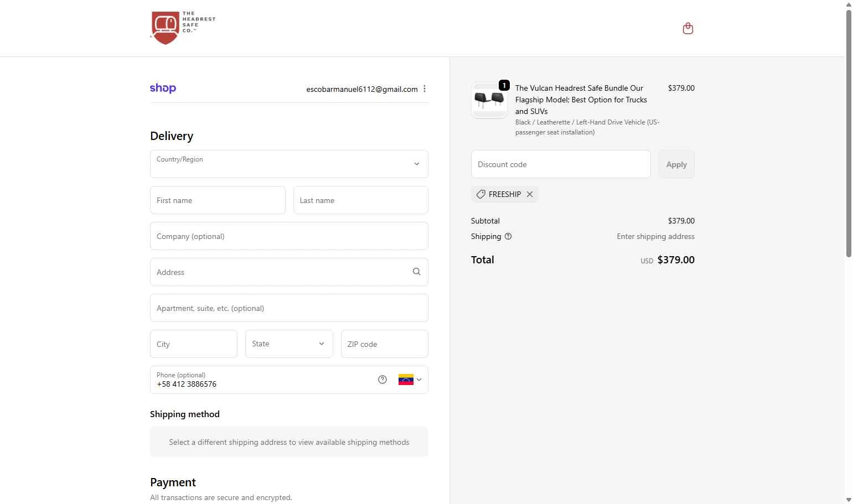Click 'Enter shipping address' text
This screenshot has height=504, width=853.
pos(655,236)
